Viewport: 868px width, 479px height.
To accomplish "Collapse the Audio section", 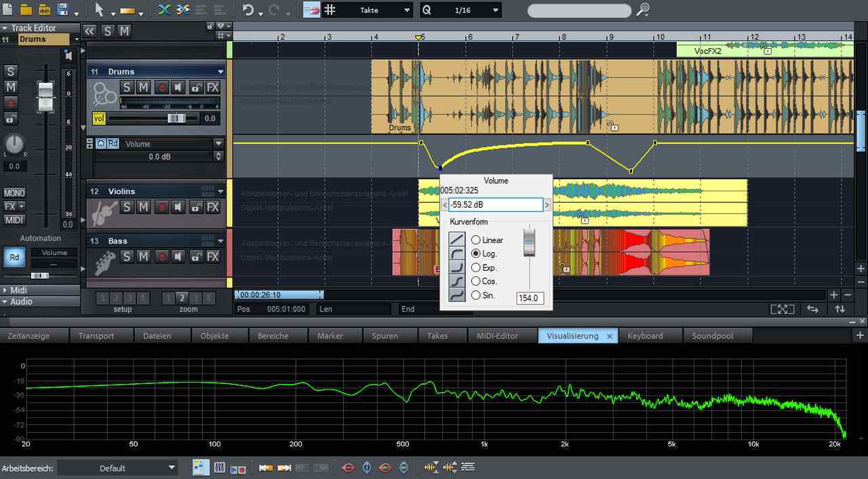I will point(5,302).
